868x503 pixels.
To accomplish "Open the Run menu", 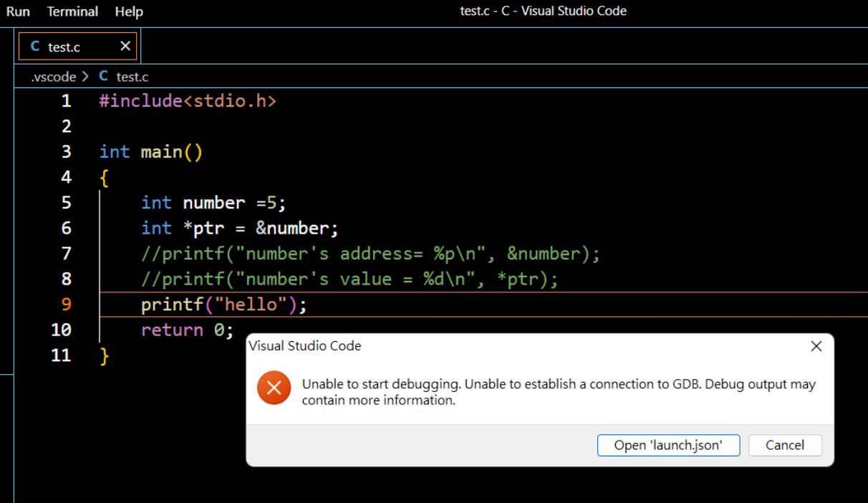I will 17,11.
